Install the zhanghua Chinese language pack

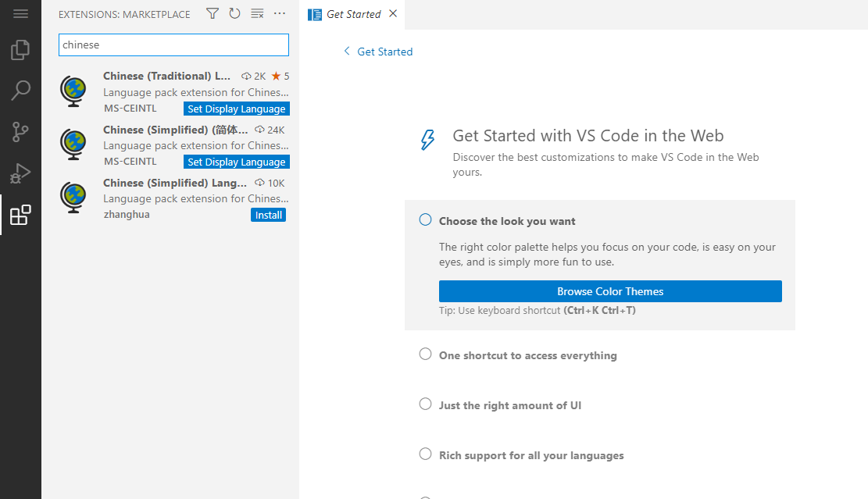click(x=268, y=215)
